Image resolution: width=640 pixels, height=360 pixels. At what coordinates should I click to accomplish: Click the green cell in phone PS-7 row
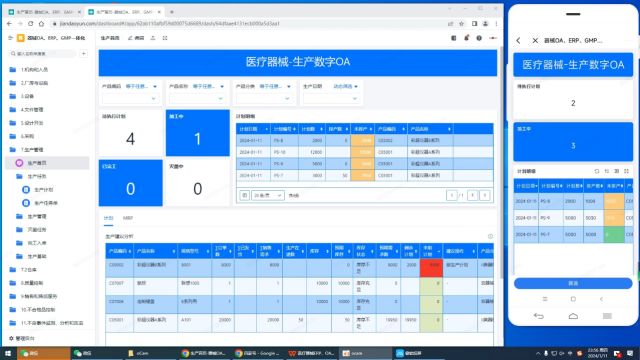pos(614,235)
